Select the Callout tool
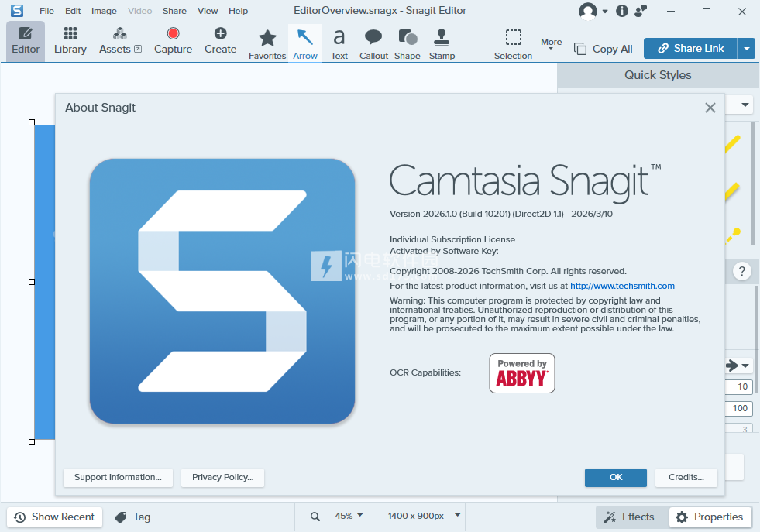Screen dimensions: 760x532 (x=373, y=43)
